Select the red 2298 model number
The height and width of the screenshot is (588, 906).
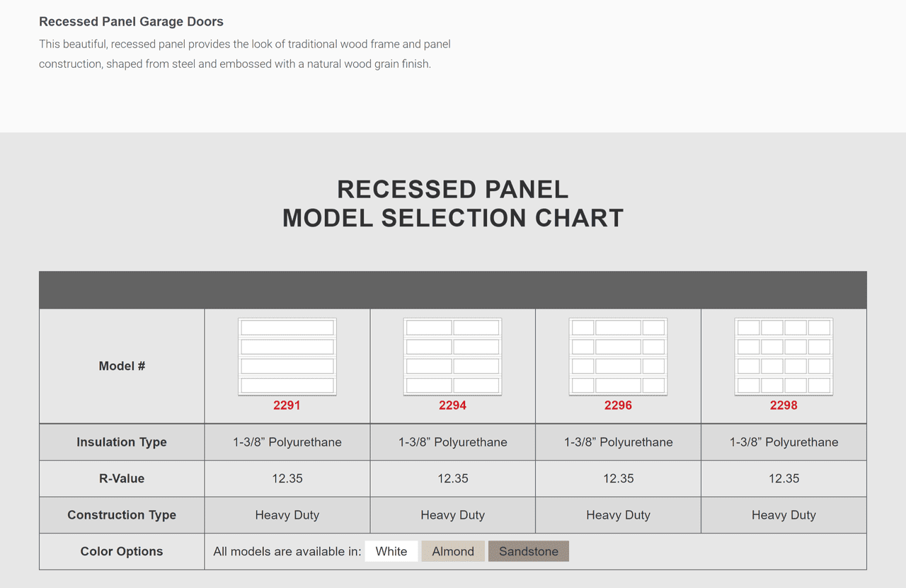pyautogui.click(x=784, y=405)
